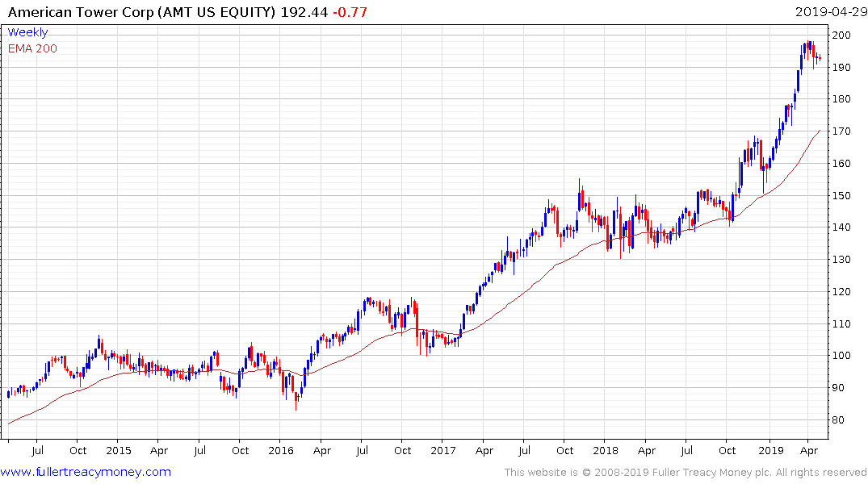Click the 130 price axis label

(841, 260)
